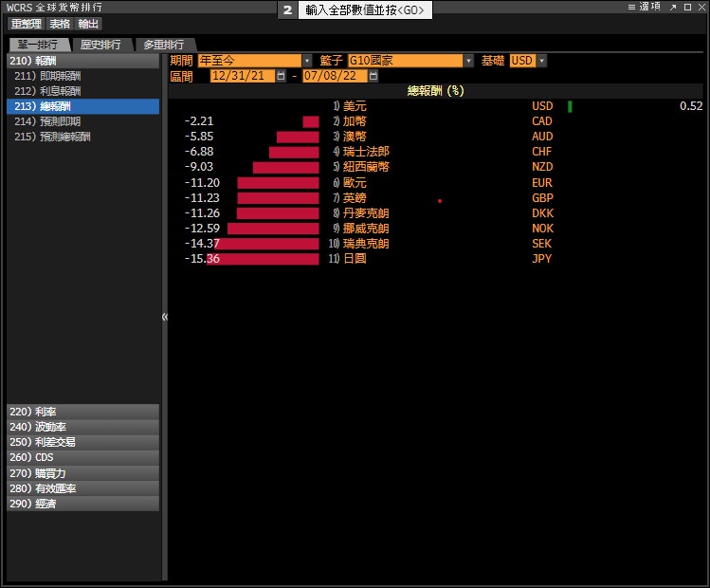This screenshot has width=710, height=588.
Task: Open the 選項 options menu
Action: 644,7
